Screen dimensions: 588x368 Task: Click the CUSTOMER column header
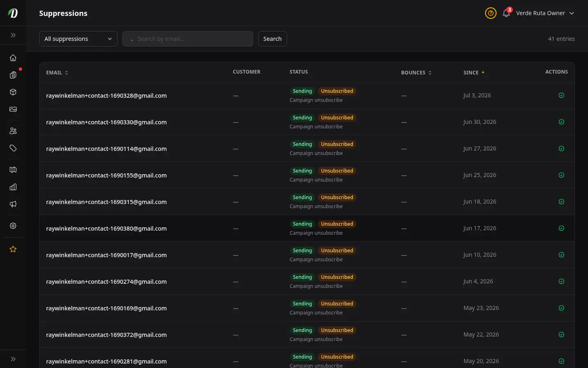(x=246, y=72)
